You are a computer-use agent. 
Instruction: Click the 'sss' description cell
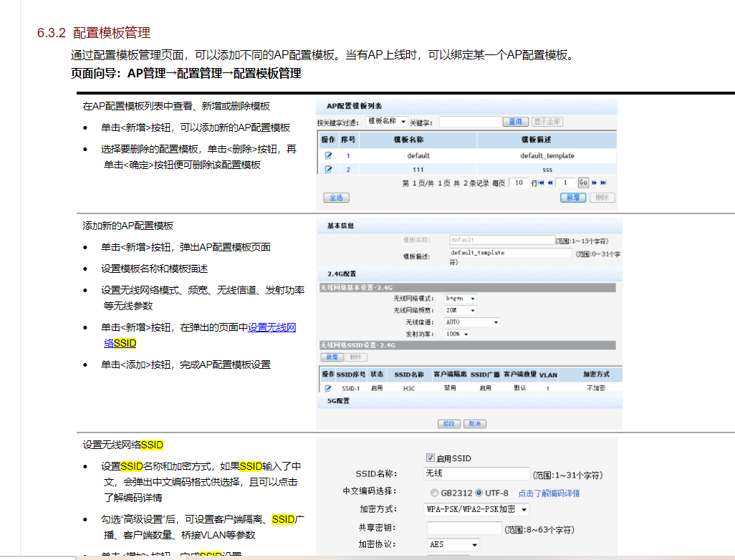click(547, 170)
